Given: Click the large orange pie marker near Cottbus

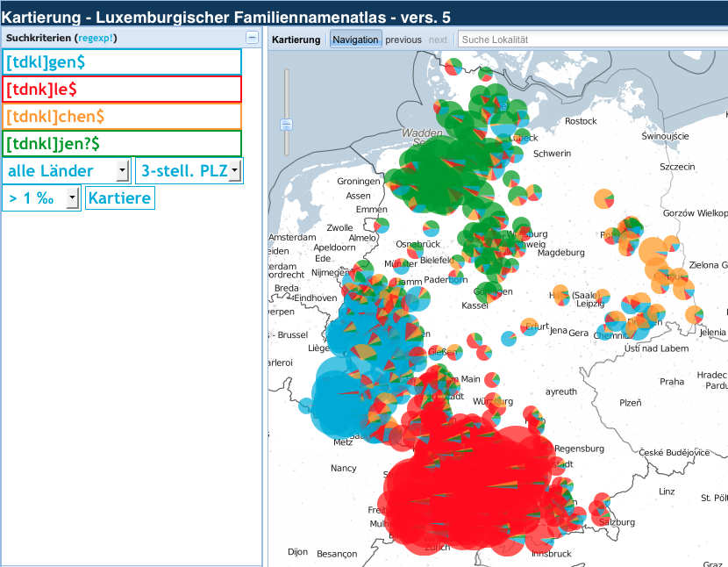Looking at the screenshot, I should tap(653, 252).
